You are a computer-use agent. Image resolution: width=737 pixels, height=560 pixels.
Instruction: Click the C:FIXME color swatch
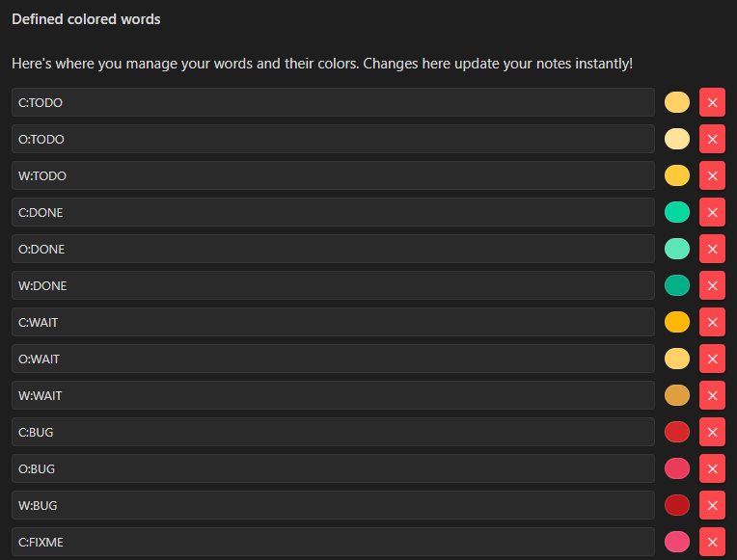click(677, 542)
